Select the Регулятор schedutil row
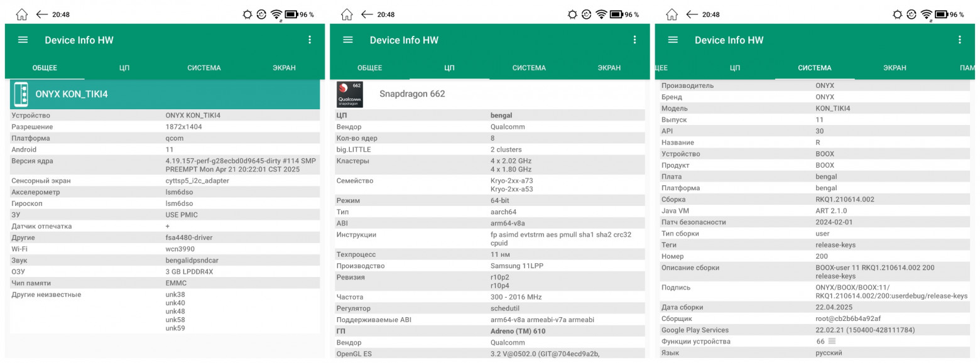This screenshot has height=363, width=980. coord(490,308)
